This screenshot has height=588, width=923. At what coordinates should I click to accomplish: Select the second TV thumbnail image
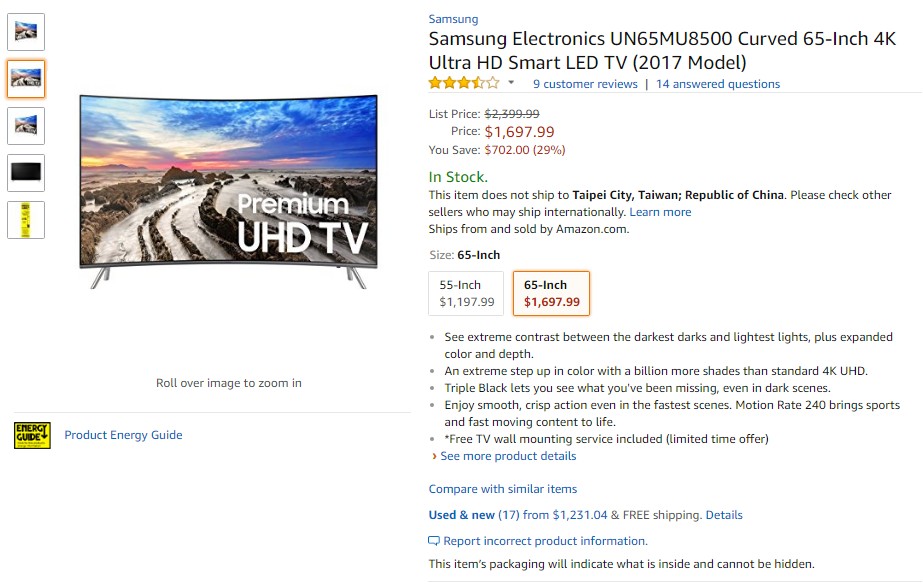pyautogui.click(x=26, y=78)
